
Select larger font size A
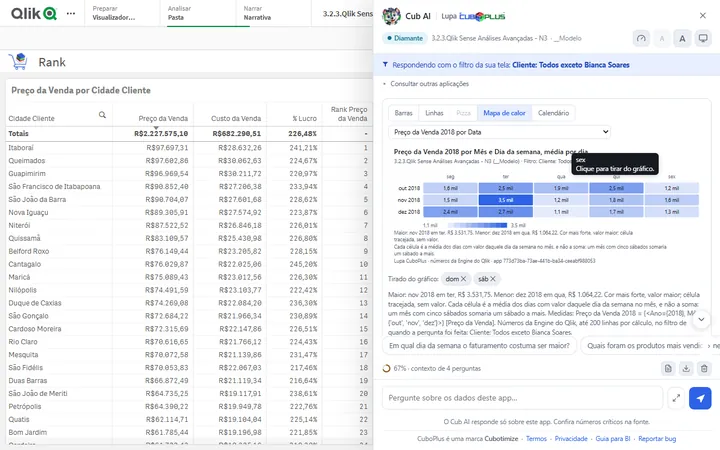click(682, 39)
